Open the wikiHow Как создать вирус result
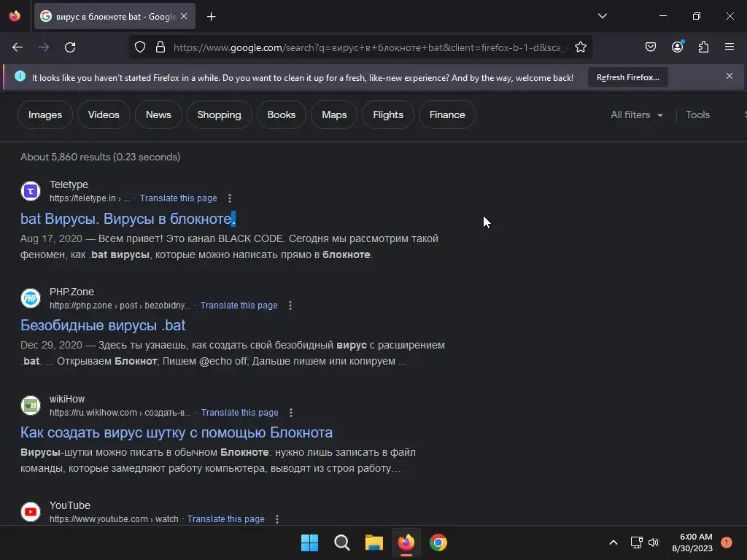The width and height of the screenshot is (747, 560). point(177,432)
